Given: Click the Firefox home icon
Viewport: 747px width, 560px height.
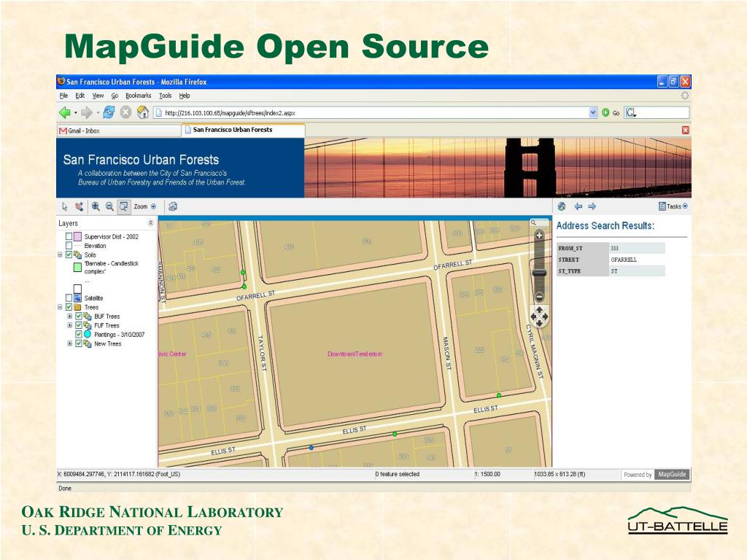Looking at the screenshot, I should point(142,112).
